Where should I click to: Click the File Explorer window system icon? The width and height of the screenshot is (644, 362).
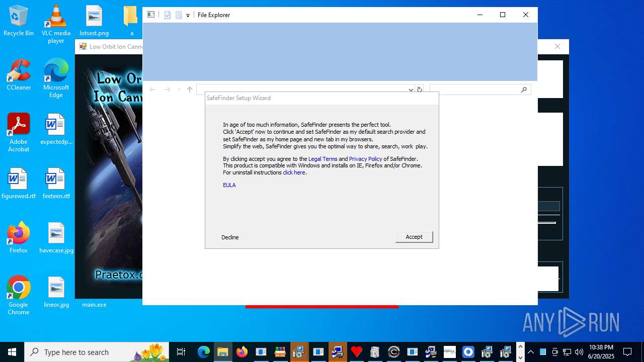150,15
